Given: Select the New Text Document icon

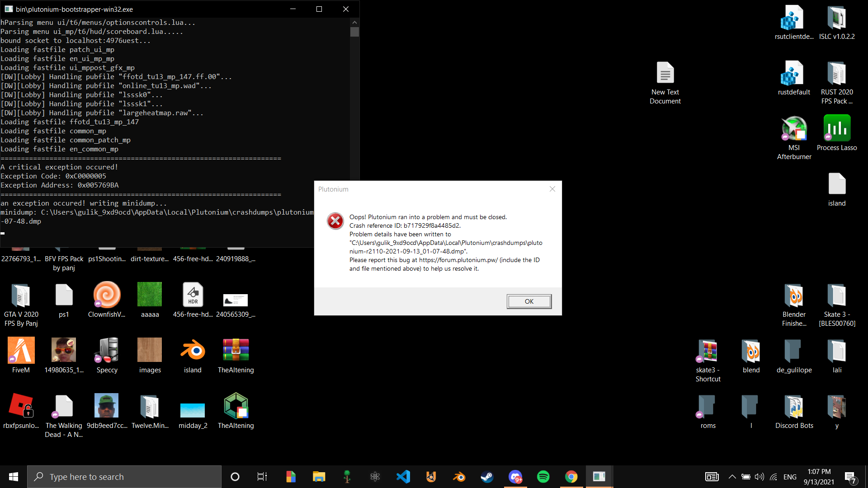Looking at the screenshot, I should click(665, 83).
